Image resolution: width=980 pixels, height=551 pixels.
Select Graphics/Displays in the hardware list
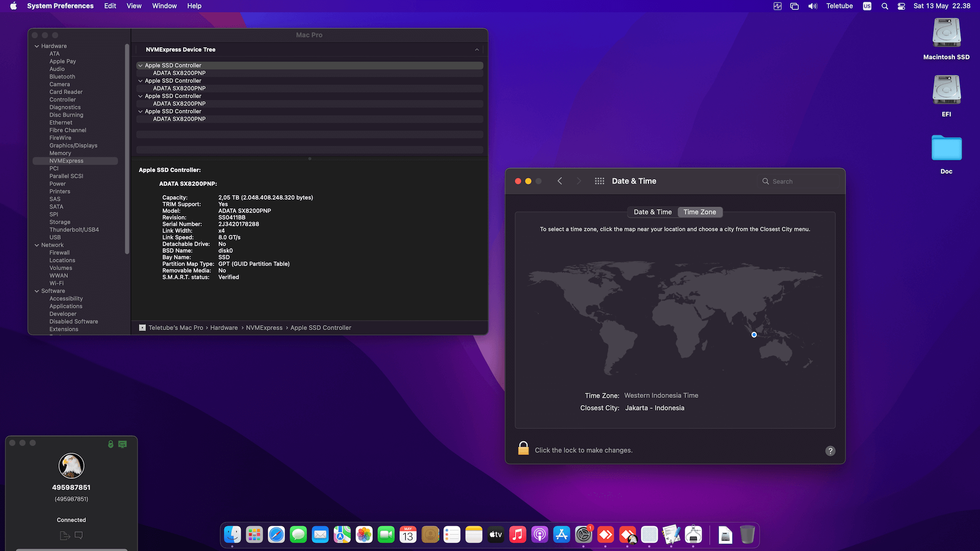tap(73, 145)
